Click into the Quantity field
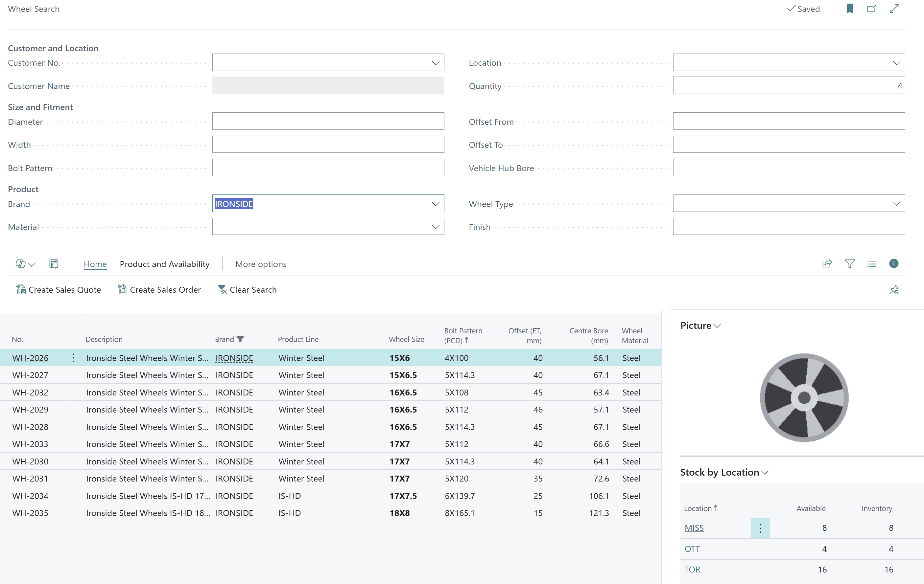This screenshot has height=584, width=924. (x=789, y=85)
